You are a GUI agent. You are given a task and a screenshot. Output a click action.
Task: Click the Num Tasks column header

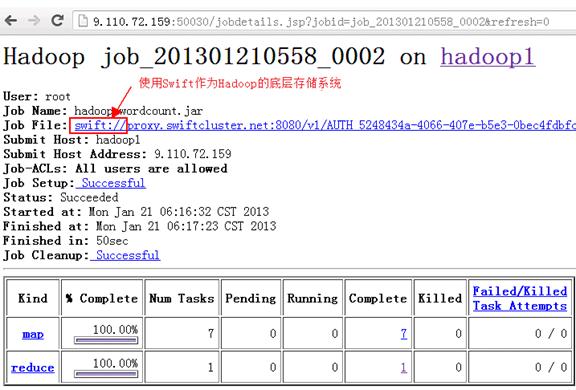click(x=182, y=298)
